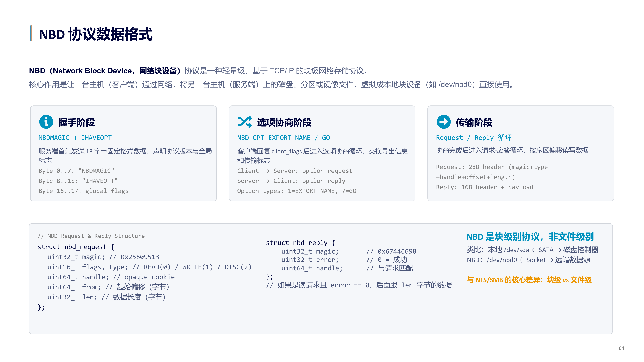
Task: Click page number 04
Action: (621, 348)
